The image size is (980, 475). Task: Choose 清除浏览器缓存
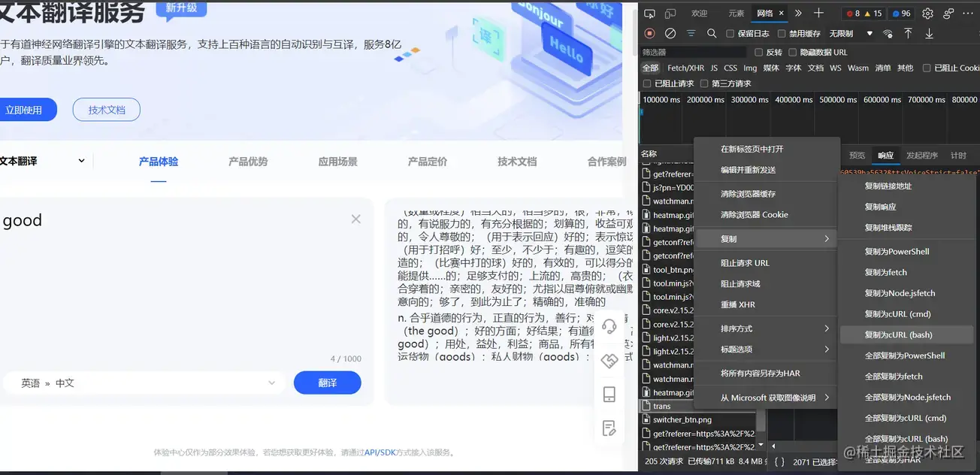click(765, 194)
